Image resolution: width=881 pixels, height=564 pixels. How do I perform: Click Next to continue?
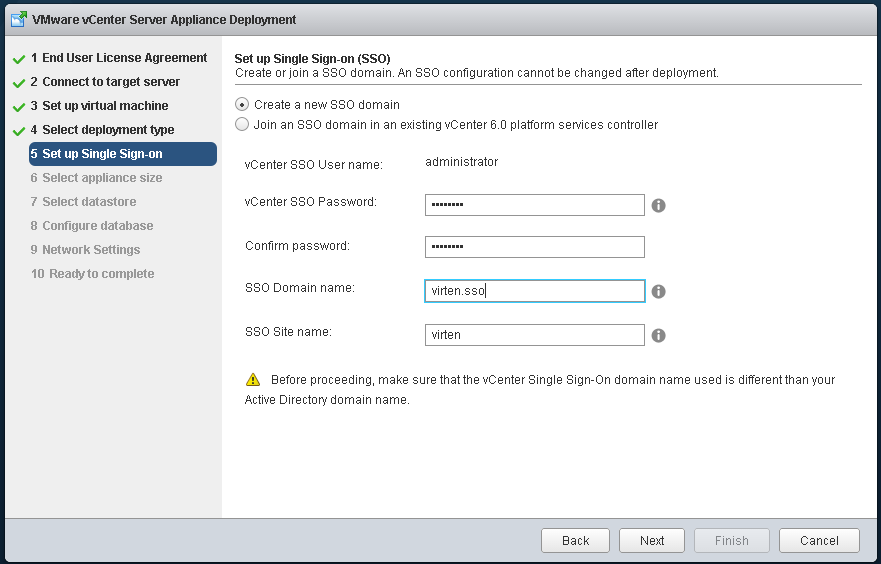coord(652,540)
